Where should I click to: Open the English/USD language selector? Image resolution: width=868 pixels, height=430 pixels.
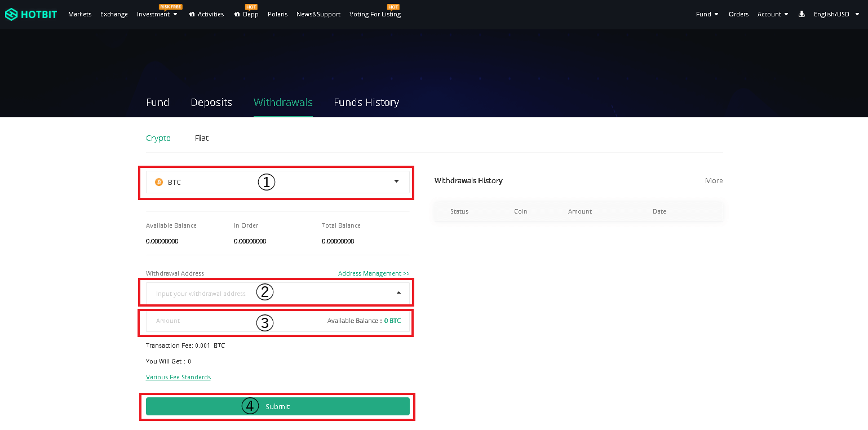[x=836, y=14]
